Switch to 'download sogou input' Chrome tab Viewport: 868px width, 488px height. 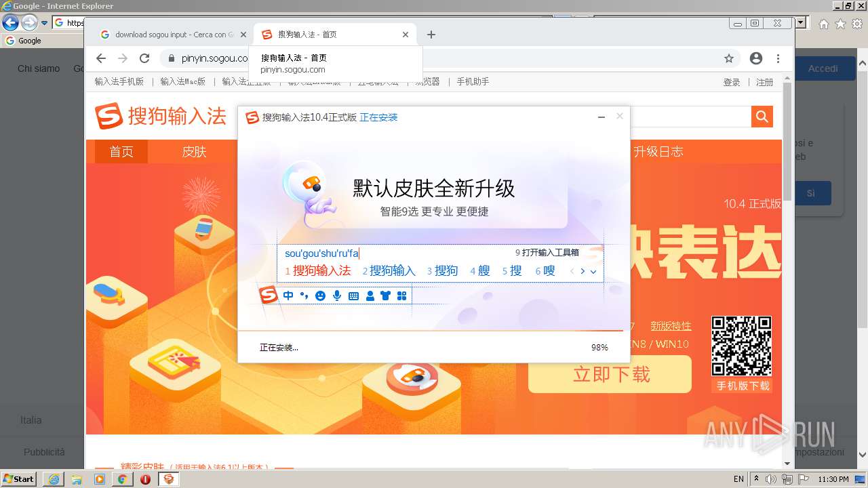tap(173, 35)
